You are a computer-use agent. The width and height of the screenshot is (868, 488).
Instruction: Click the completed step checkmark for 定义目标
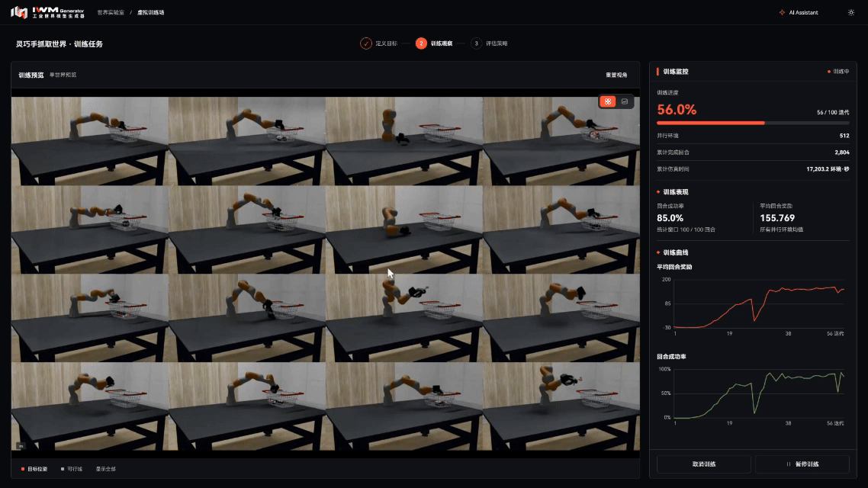tap(365, 43)
